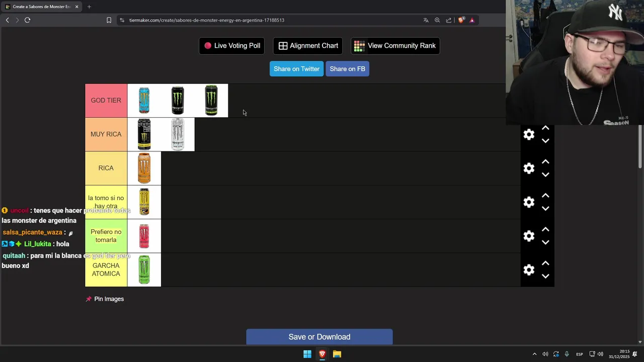Viewport: 644px width, 362px height.
Task: Open File Explorer from taskbar
Action: click(x=337, y=354)
